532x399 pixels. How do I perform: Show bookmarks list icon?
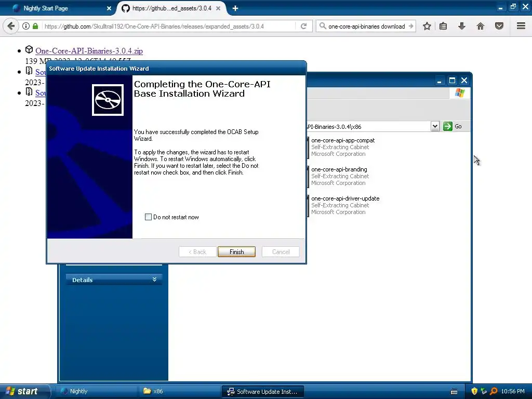[443, 26]
